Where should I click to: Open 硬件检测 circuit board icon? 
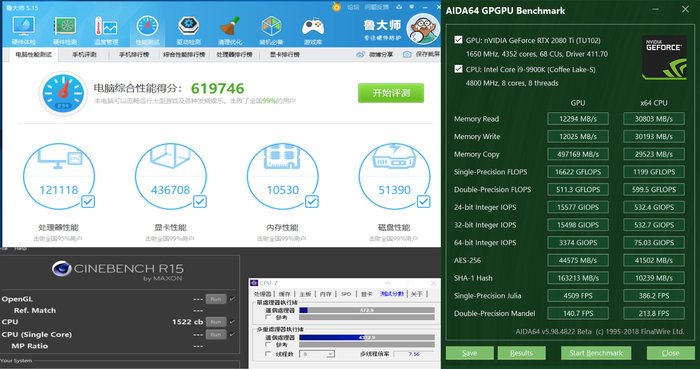point(65,26)
